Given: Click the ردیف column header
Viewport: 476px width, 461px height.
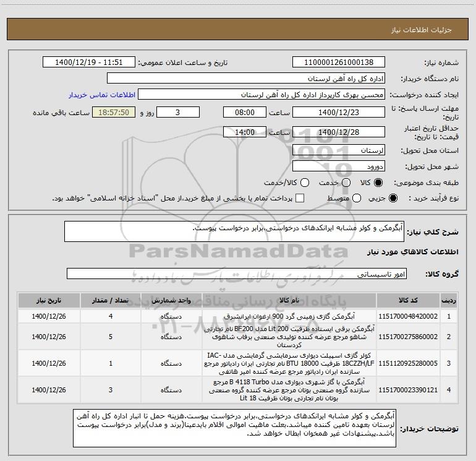Looking at the screenshot, I should coord(449,301).
